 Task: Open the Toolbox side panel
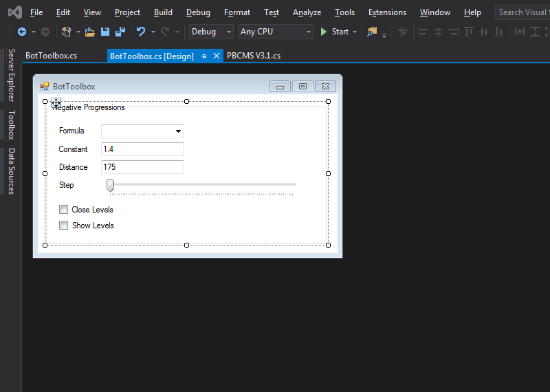coord(12,125)
